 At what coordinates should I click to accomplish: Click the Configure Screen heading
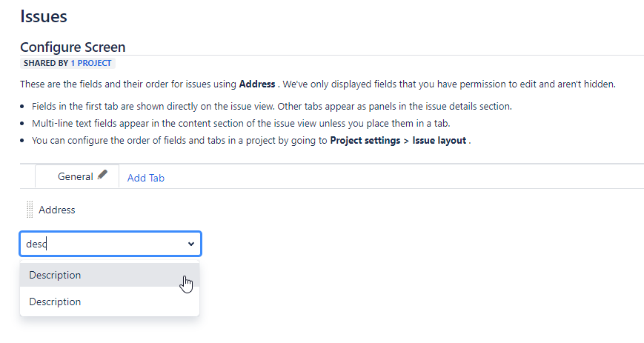(x=73, y=47)
